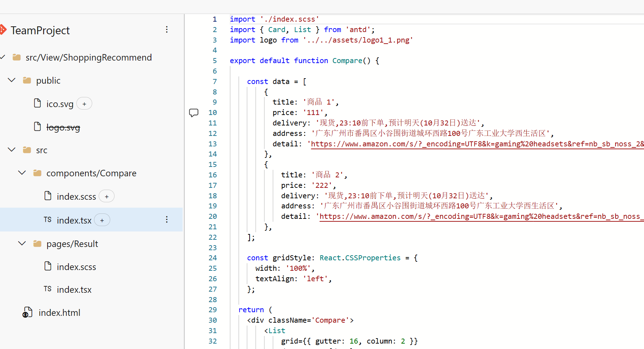
Task: Open TeamProject more options menu
Action: (x=167, y=30)
